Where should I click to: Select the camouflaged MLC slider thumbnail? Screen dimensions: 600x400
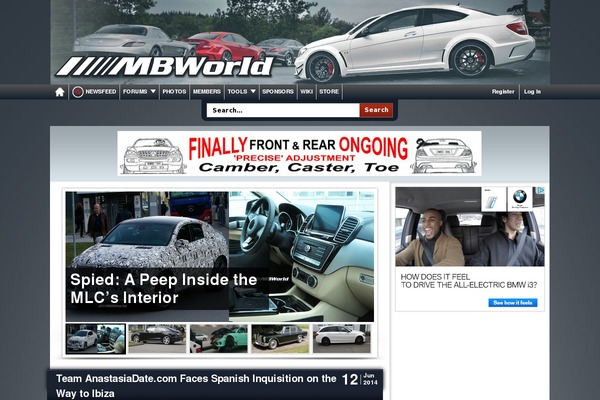[96, 339]
